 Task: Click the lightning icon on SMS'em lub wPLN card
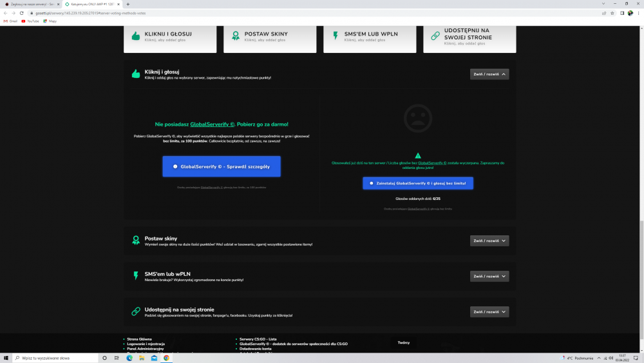(x=336, y=35)
